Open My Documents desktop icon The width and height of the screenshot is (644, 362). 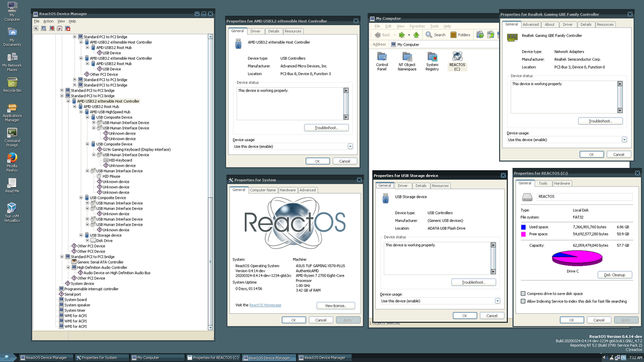click(x=12, y=37)
